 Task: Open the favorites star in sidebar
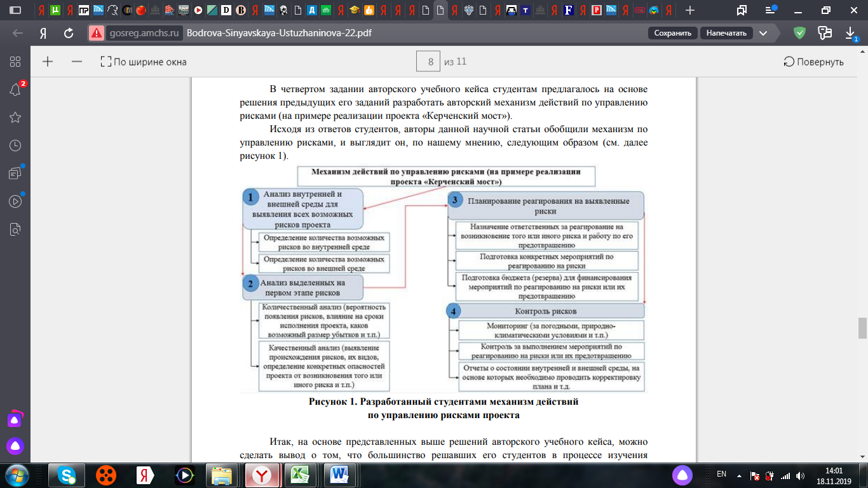[x=15, y=118]
